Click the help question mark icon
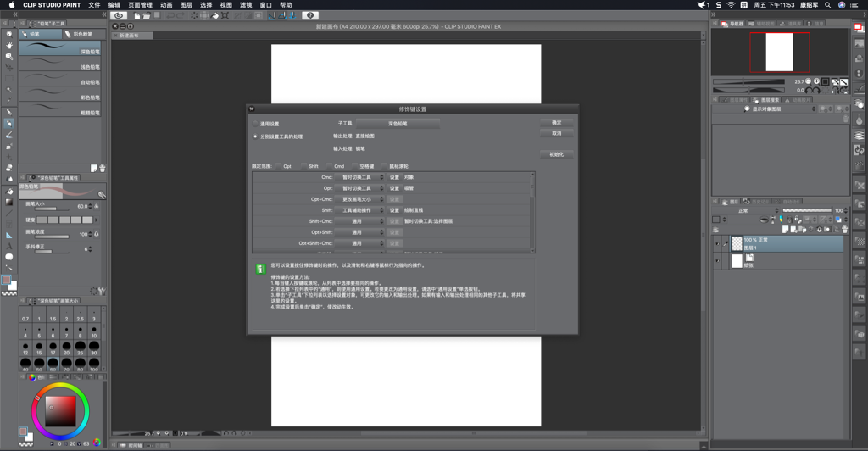Viewport: 868px width, 451px height. click(x=310, y=15)
